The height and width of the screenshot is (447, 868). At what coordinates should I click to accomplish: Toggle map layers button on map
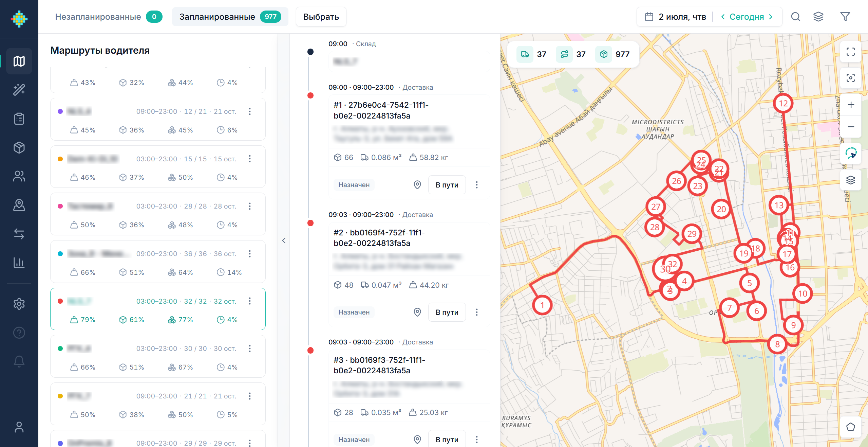pos(850,180)
